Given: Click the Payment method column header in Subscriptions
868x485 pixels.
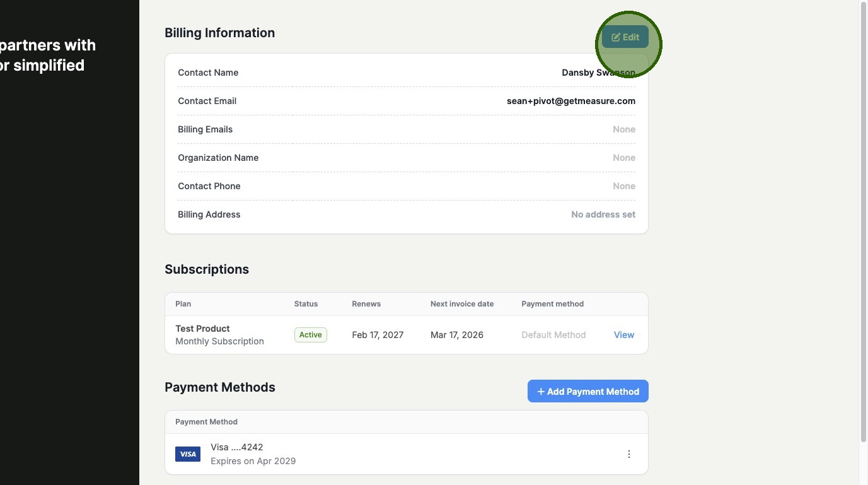Looking at the screenshot, I should pos(552,304).
